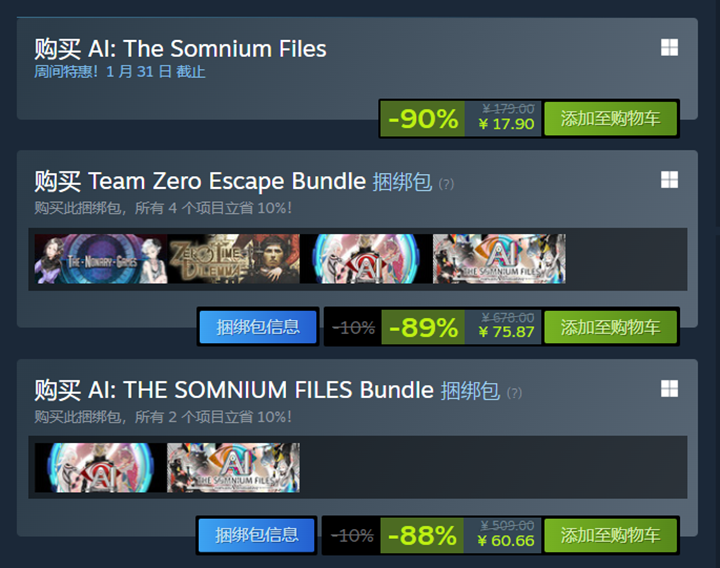This screenshot has height=568, width=720.
Task: Open the Zero Time Dilemma thumbnail
Action: [233, 259]
